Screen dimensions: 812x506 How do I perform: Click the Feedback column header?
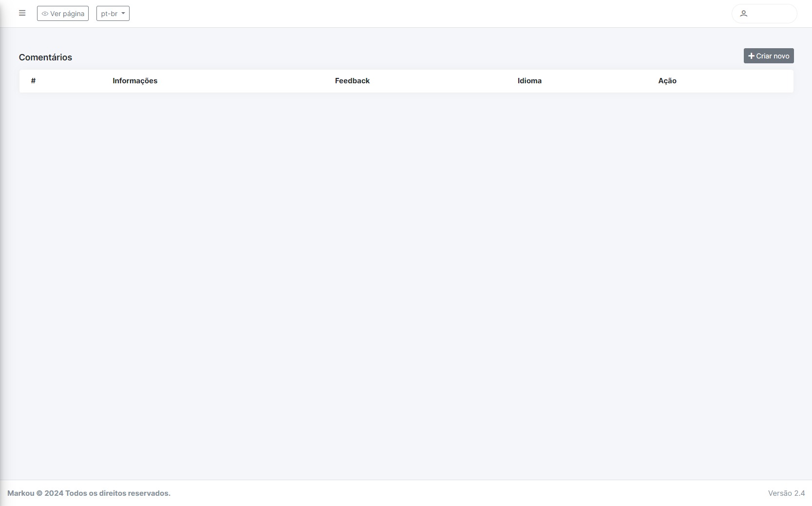[352, 81]
